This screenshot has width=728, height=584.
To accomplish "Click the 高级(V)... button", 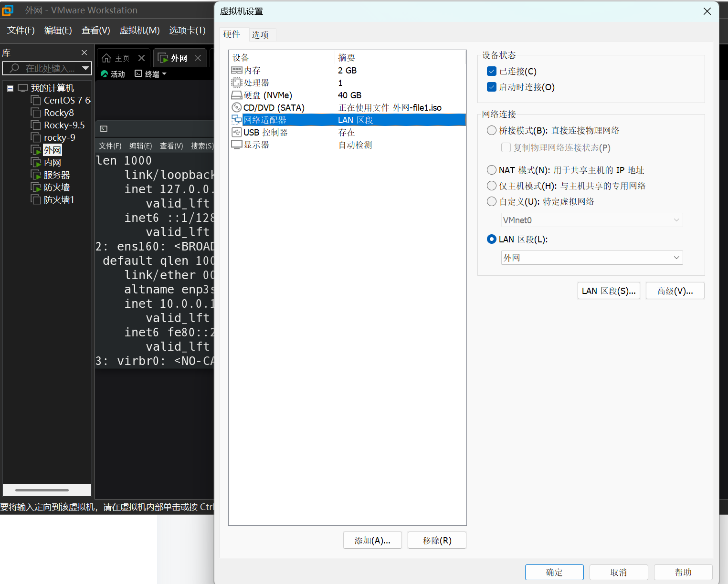I will click(x=675, y=291).
